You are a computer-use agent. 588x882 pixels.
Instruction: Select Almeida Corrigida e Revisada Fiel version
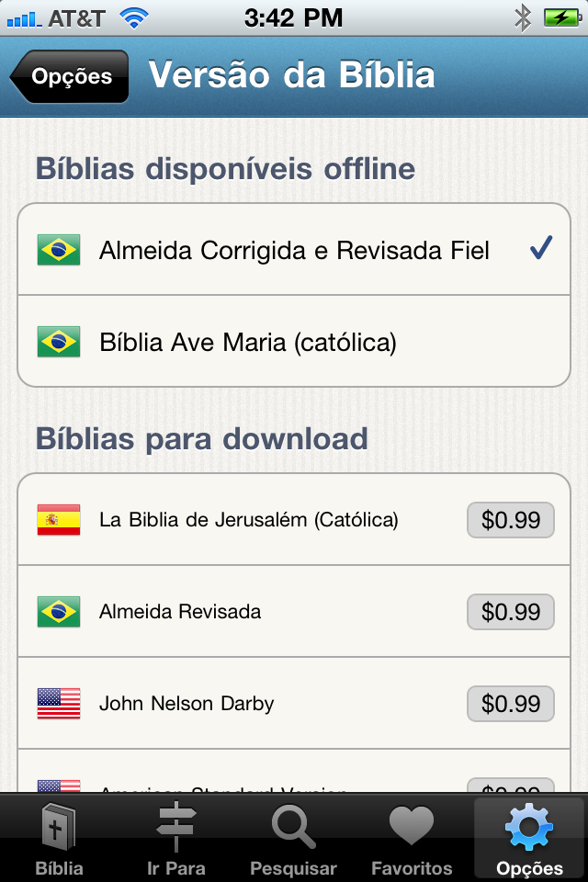click(x=294, y=249)
